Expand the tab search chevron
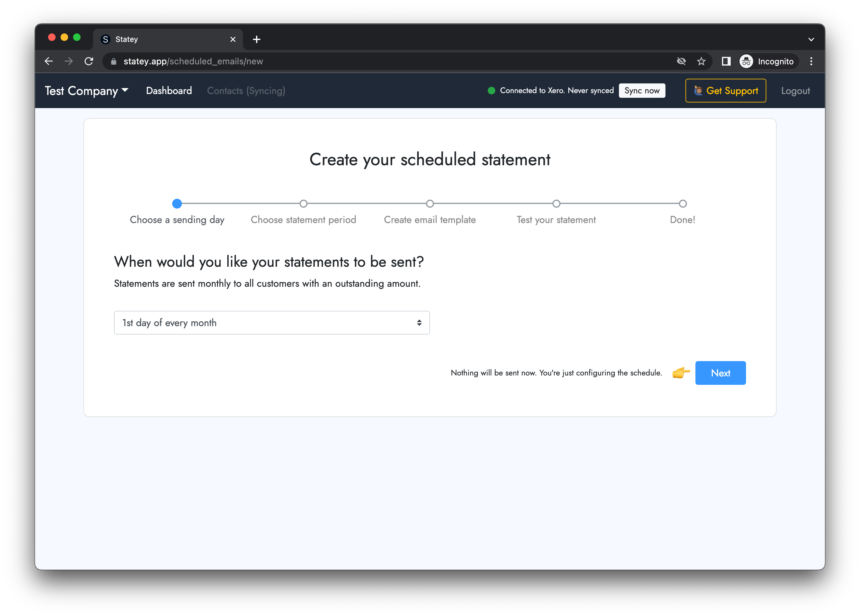 coord(811,39)
